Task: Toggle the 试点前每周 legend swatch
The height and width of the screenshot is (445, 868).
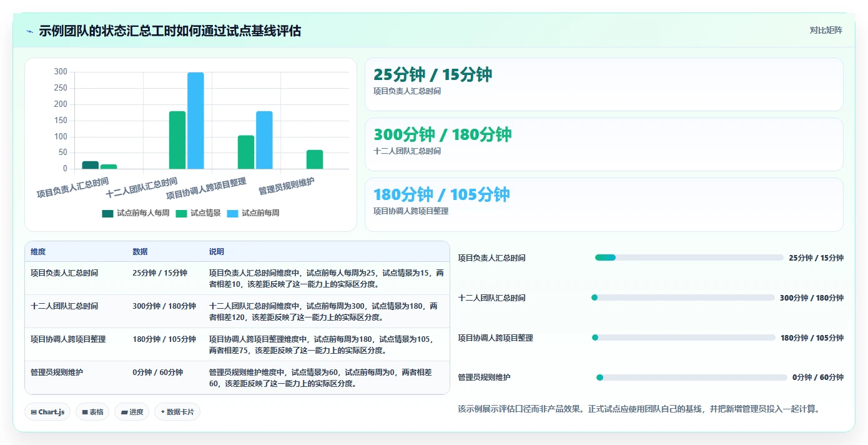Action: pyautogui.click(x=232, y=213)
